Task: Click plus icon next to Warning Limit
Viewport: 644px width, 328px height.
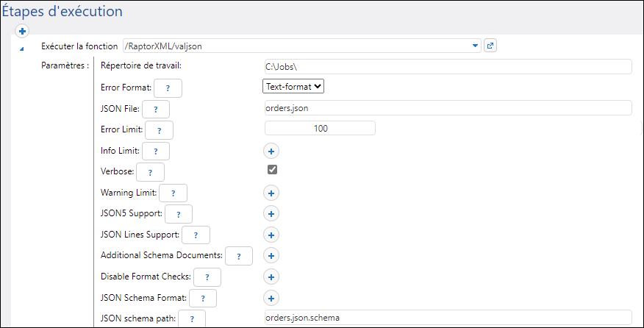Action: tap(271, 193)
